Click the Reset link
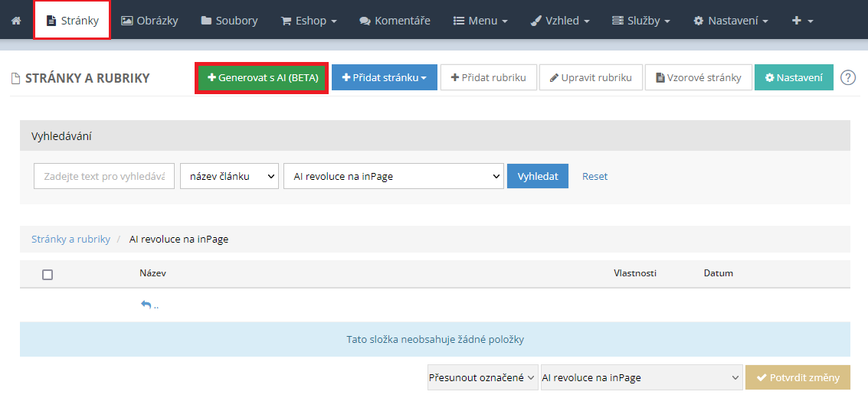Image resolution: width=868 pixels, height=411 pixels. click(594, 176)
